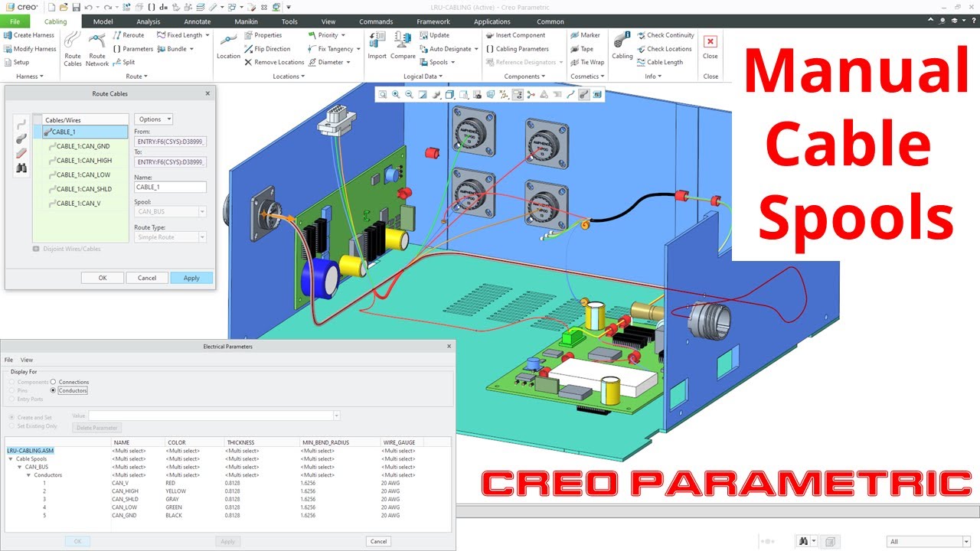Open View menu in Electrical Parameters
The width and height of the screenshot is (980, 551).
pos(27,360)
